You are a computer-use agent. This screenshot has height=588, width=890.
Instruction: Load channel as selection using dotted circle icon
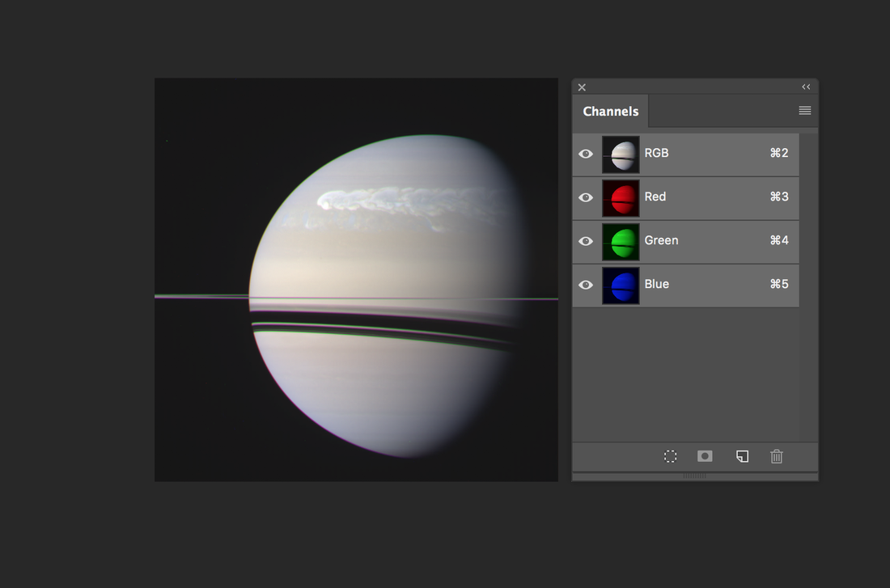[x=670, y=456]
